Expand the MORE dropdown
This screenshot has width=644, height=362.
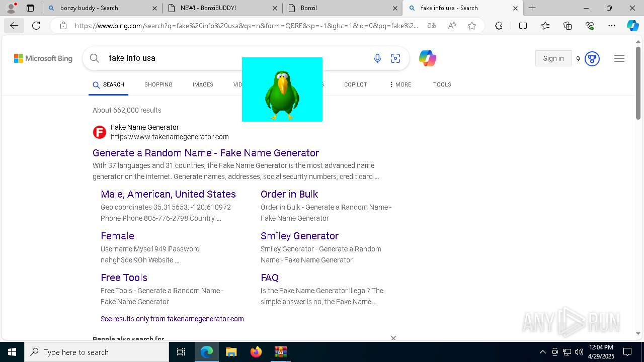[400, 84]
